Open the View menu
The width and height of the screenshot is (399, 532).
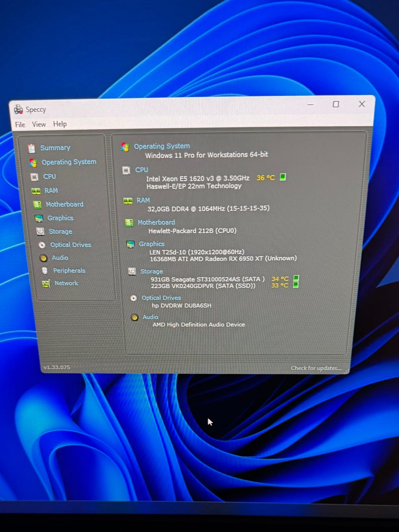point(39,124)
